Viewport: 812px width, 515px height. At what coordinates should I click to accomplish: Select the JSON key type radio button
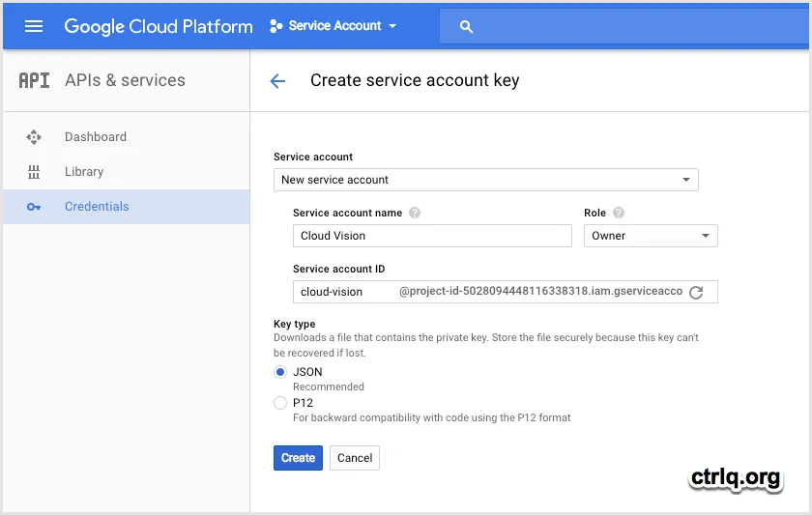click(280, 372)
